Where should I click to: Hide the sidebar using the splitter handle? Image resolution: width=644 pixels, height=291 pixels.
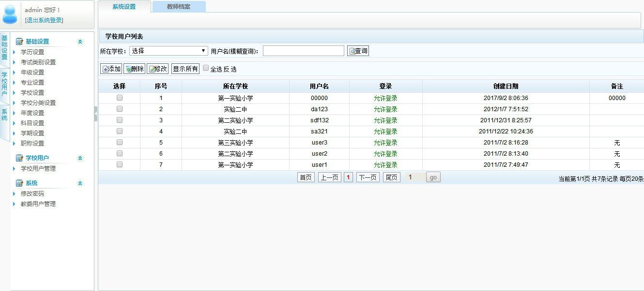[96, 114]
